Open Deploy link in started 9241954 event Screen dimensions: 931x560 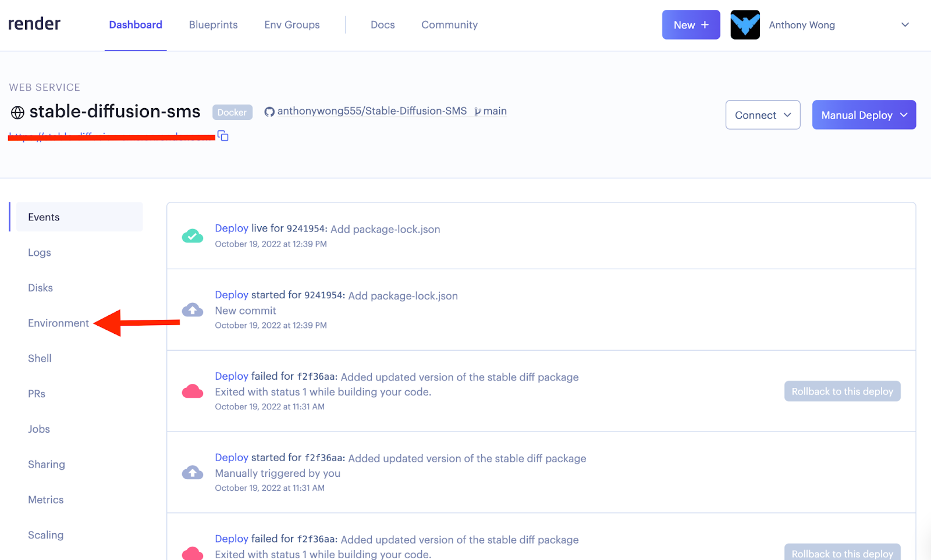coord(232,295)
